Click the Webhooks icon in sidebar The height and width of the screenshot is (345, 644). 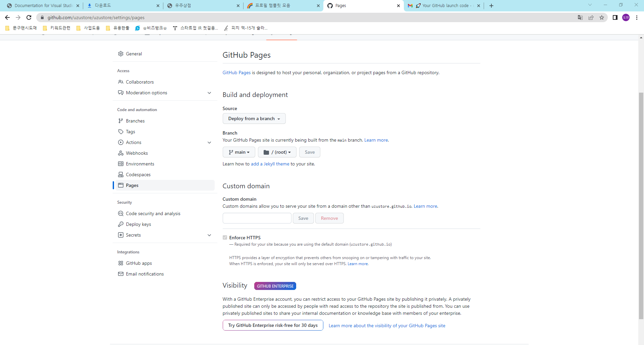coord(121,153)
